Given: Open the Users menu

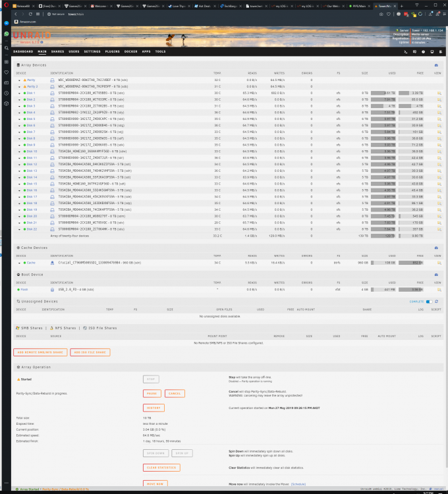Looking at the screenshot, I should point(74,51).
